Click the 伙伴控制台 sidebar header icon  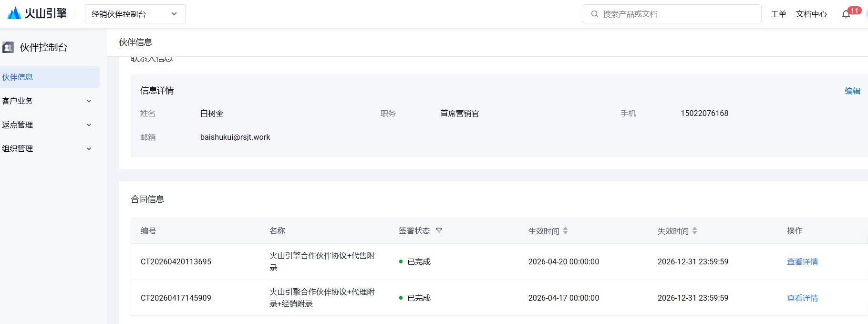tap(8, 47)
